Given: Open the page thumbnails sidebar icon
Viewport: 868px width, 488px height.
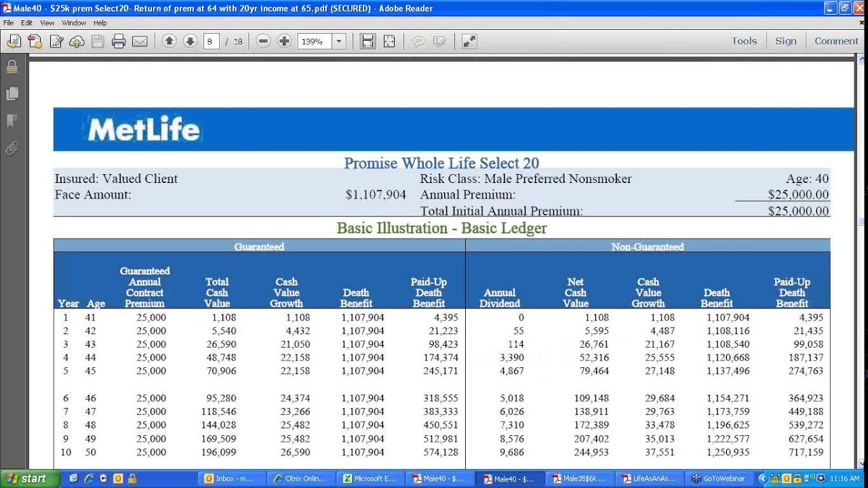Looking at the screenshot, I should [12, 94].
